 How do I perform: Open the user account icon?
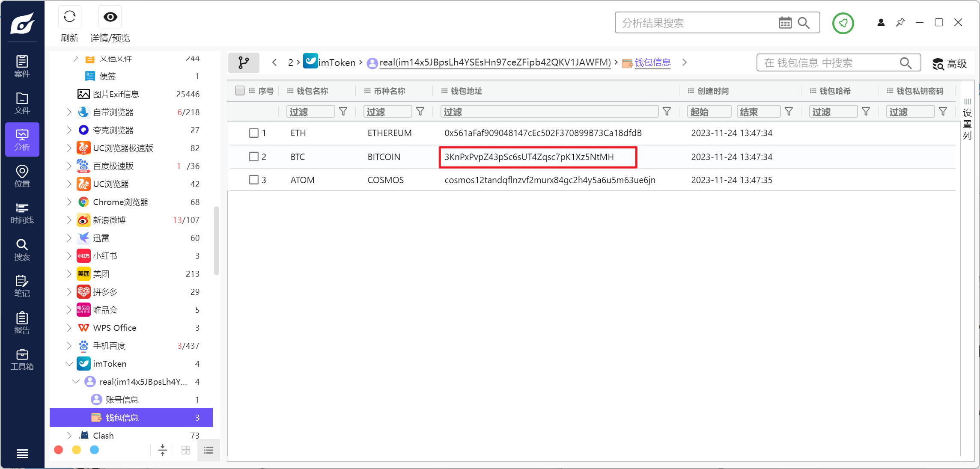(x=881, y=22)
